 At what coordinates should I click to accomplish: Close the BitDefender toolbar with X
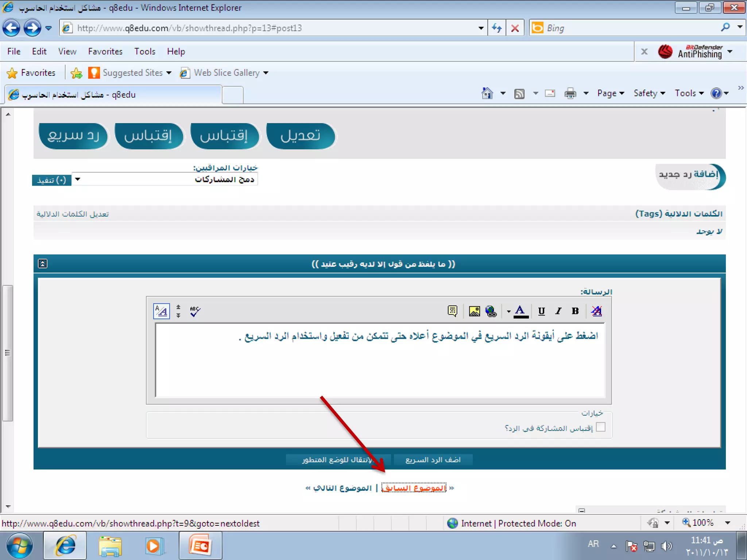click(645, 51)
